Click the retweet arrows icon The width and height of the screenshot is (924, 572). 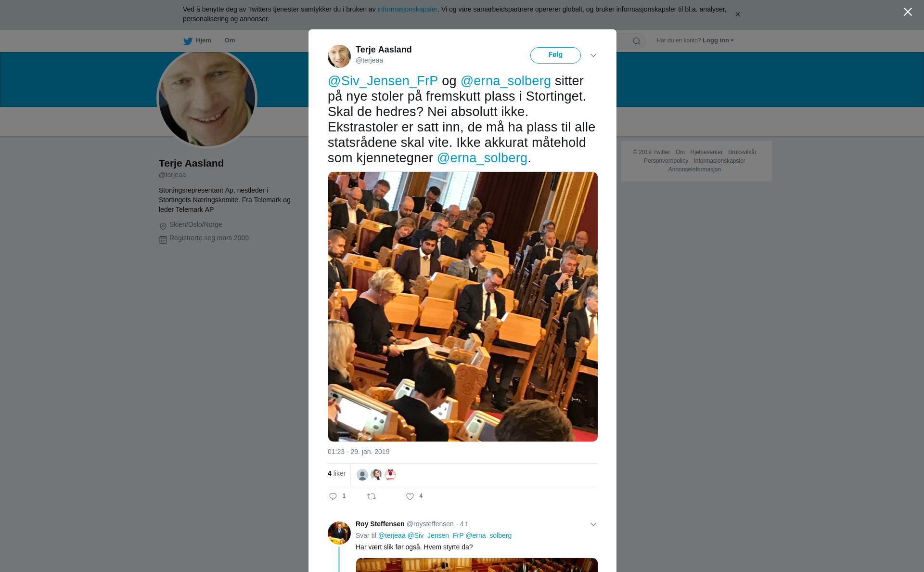click(x=372, y=496)
